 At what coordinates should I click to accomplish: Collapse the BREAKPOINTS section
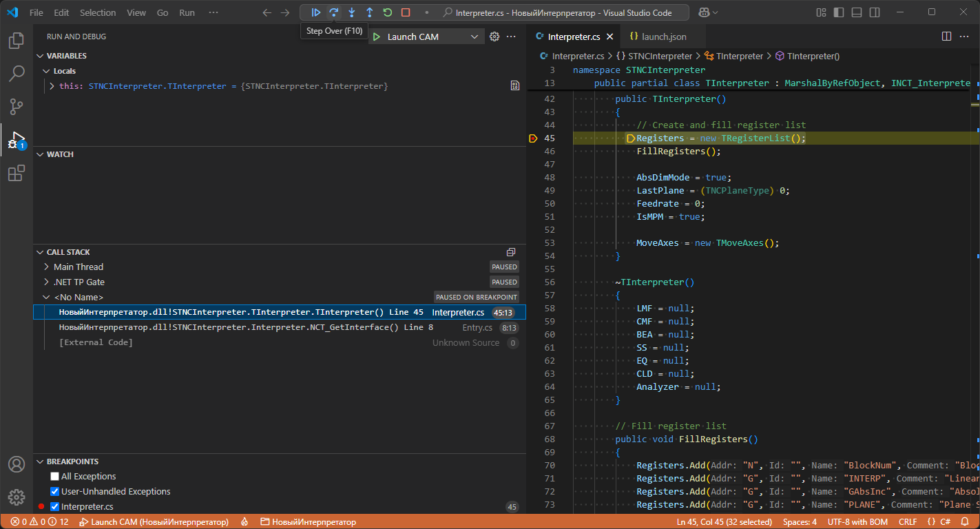[40, 461]
